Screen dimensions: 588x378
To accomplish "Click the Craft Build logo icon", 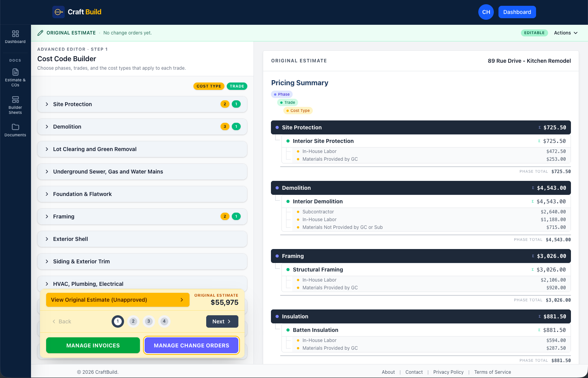I will (59, 12).
